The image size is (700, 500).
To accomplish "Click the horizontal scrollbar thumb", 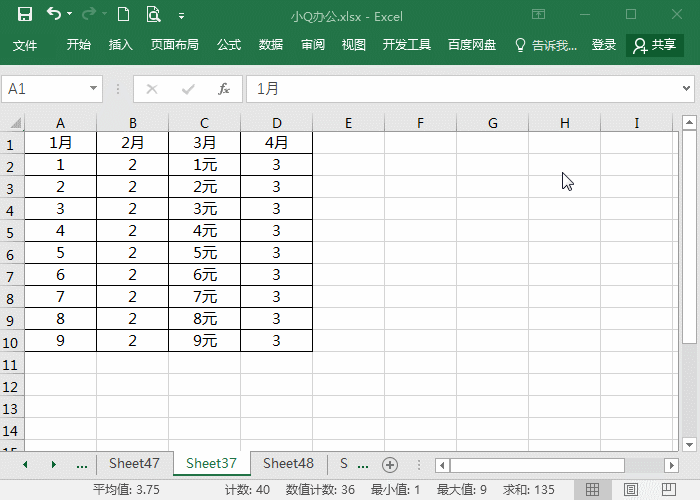I will [538, 466].
